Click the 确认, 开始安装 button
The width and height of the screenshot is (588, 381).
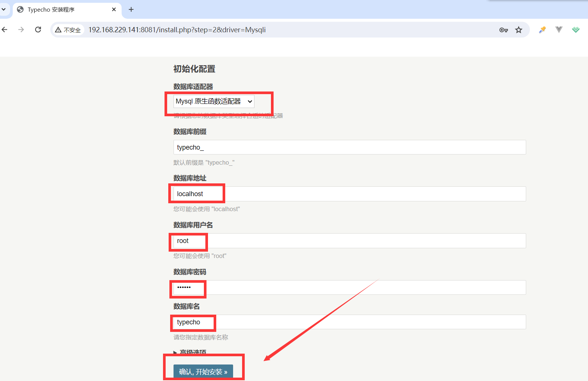[x=203, y=372]
